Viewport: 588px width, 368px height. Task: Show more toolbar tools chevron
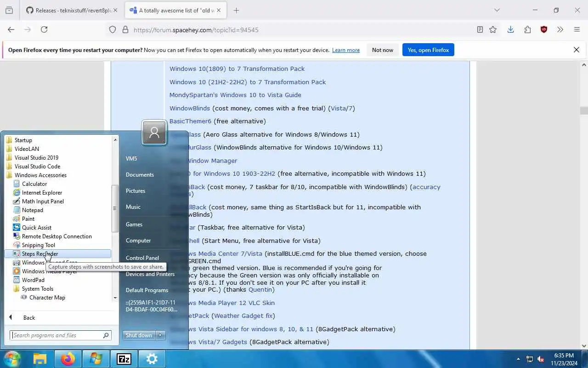[x=560, y=29]
